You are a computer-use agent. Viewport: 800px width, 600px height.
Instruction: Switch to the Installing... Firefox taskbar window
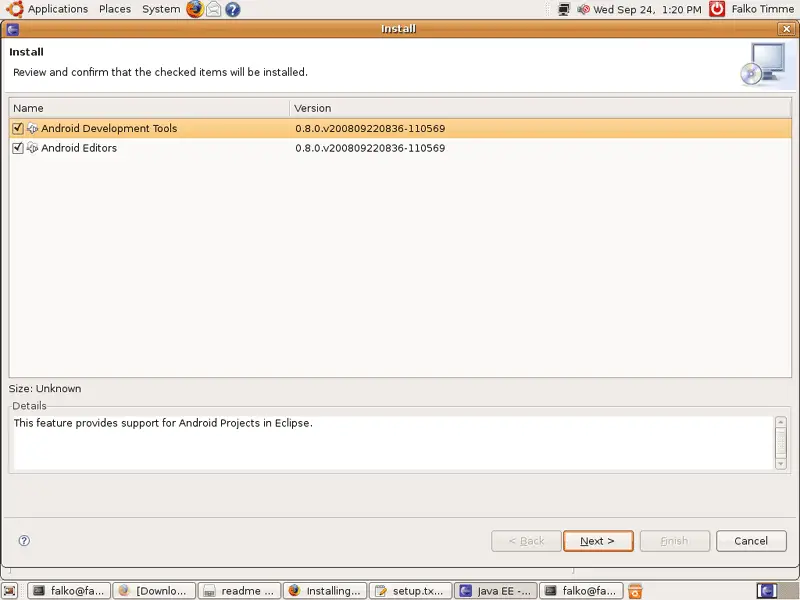325,591
